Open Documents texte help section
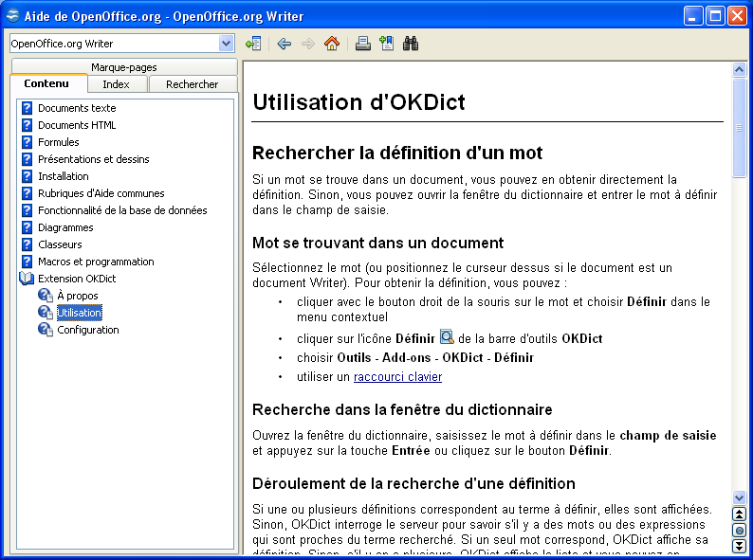 coord(77,108)
